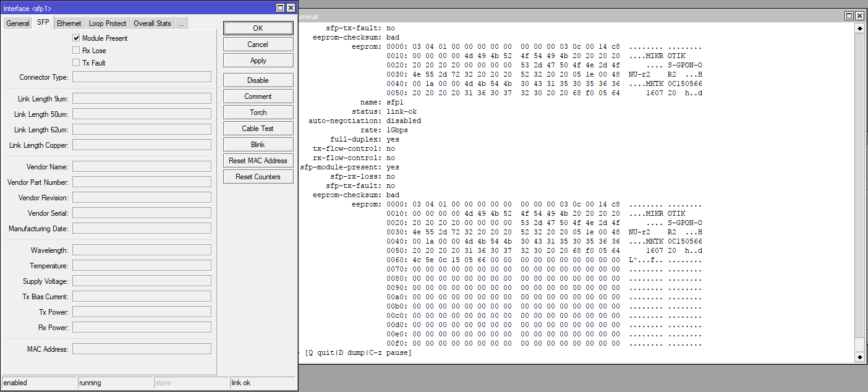This screenshot has width=868, height=392.
Task: Apply the current interface settings
Action: 258,60
